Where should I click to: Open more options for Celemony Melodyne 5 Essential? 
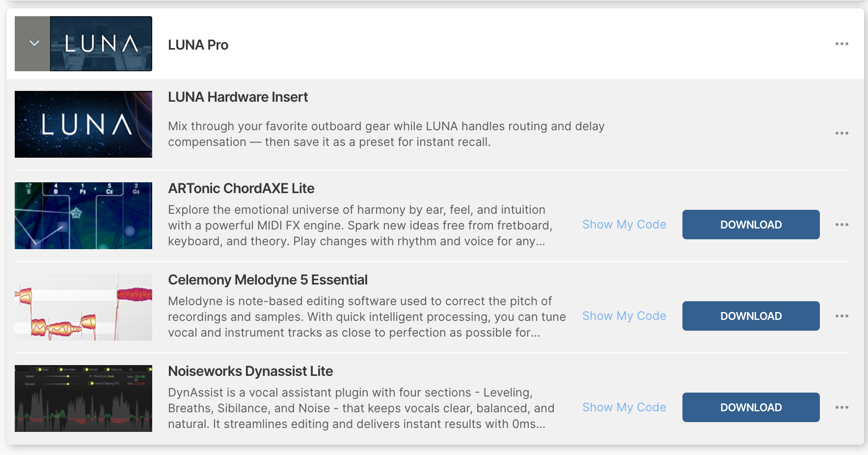click(x=841, y=316)
